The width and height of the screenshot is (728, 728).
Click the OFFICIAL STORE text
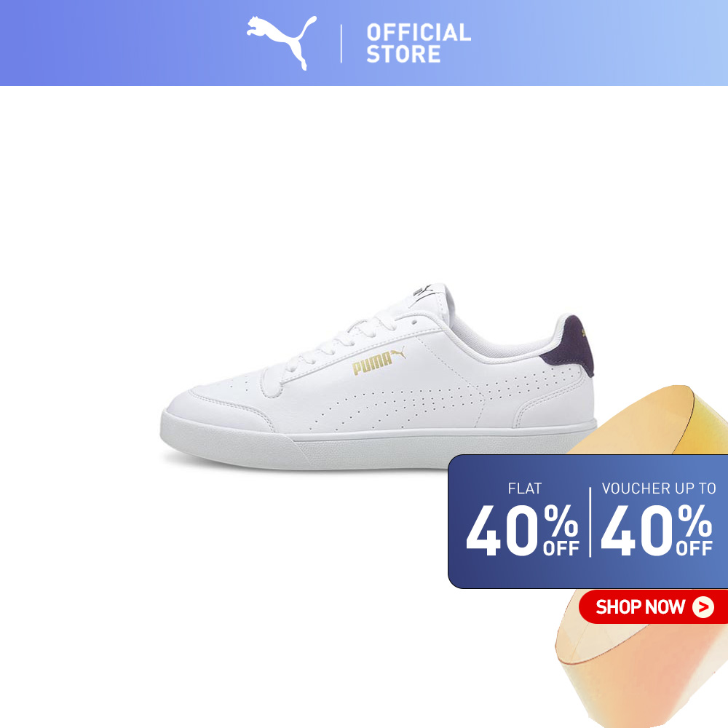(x=419, y=43)
